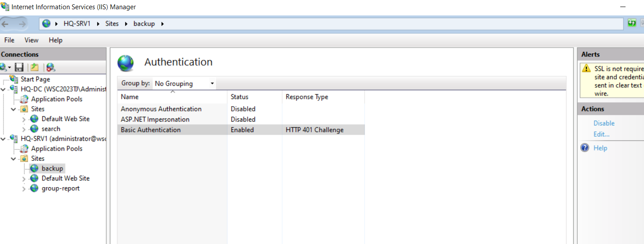Screen dimensions: 644x244
Task: Click the Edit... action link
Action: [601, 134]
